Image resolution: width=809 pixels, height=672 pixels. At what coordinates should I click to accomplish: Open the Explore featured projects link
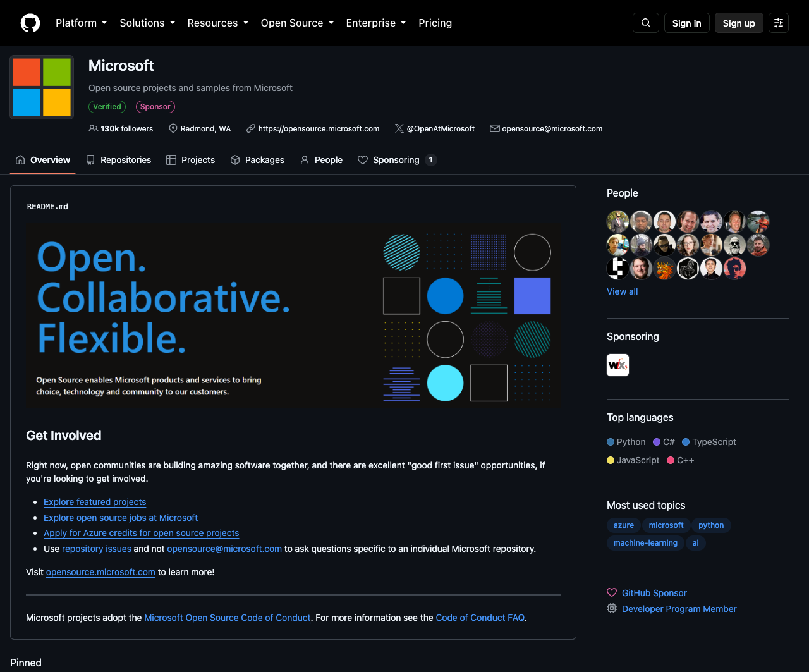coord(95,502)
